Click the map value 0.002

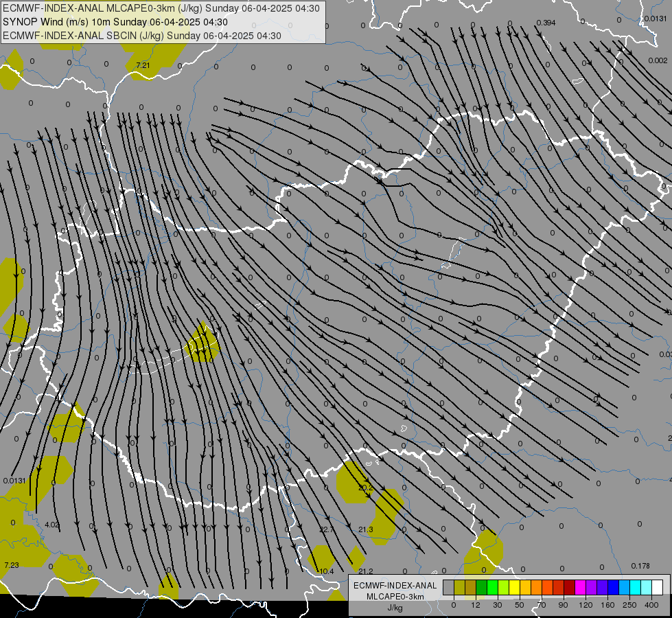coord(658,60)
